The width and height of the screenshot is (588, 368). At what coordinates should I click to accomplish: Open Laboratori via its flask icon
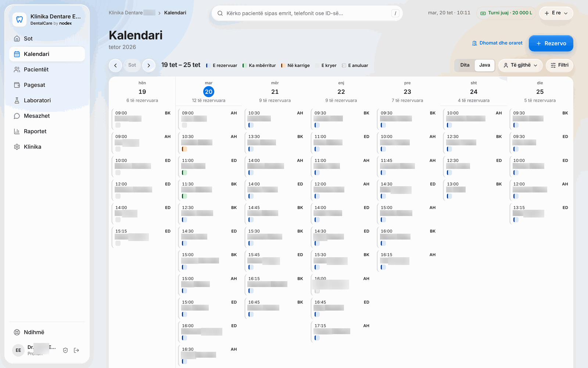click(x=17, y=100)
